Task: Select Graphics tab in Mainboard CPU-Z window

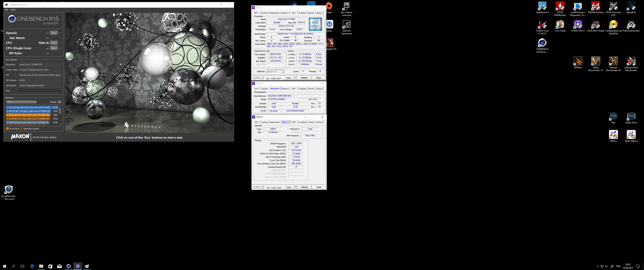Action: [x=303, y=89]
